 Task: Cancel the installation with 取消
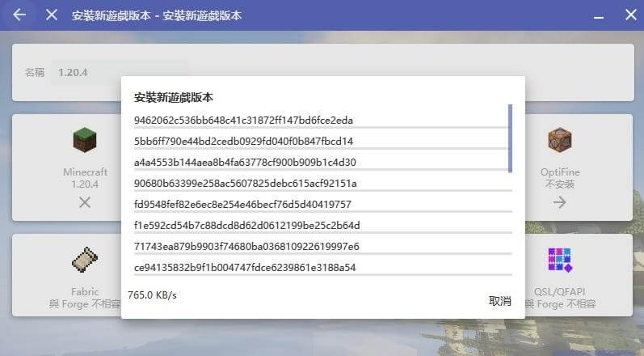[x=500, y=301]
